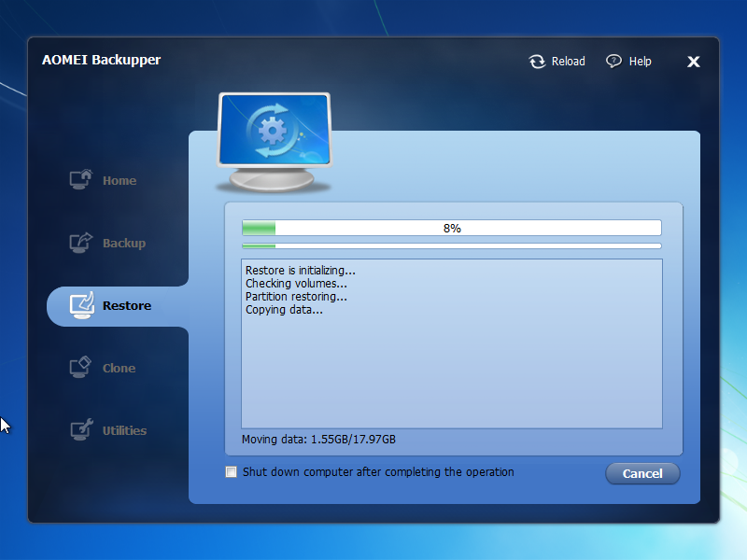Close the AOMEI Backupper window

(694, 62)
